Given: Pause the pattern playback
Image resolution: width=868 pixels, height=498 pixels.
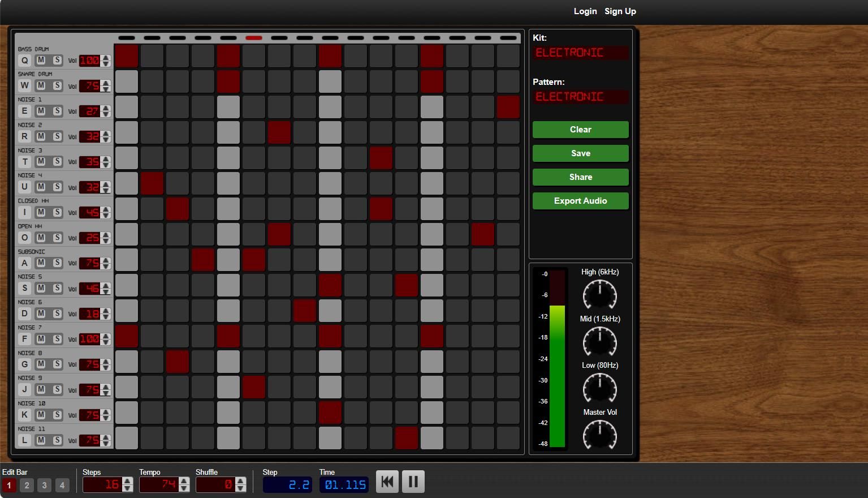Looking at the screenshot, I should (x=413, y=481).
